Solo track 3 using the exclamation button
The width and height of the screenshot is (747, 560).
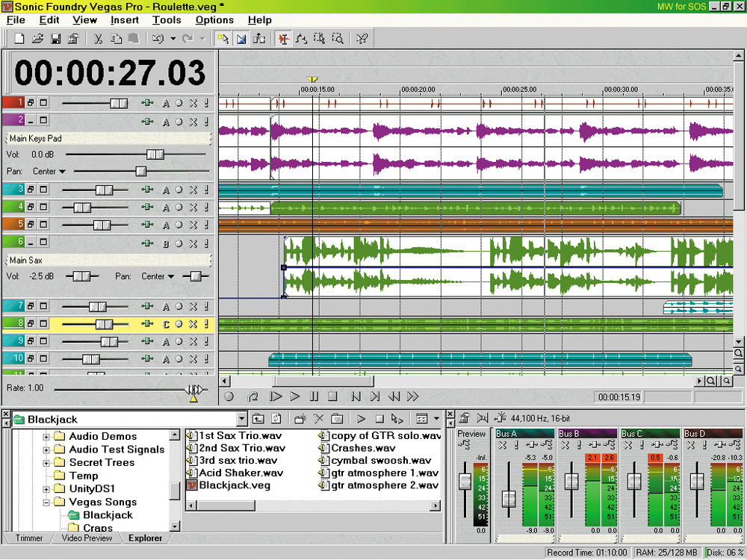tap(206, 190)
